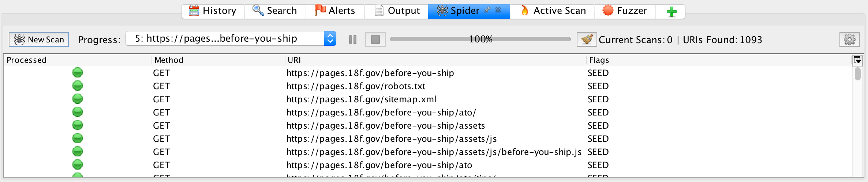
Task: Go to the Active Scan tab
Action: pos(553,11)
